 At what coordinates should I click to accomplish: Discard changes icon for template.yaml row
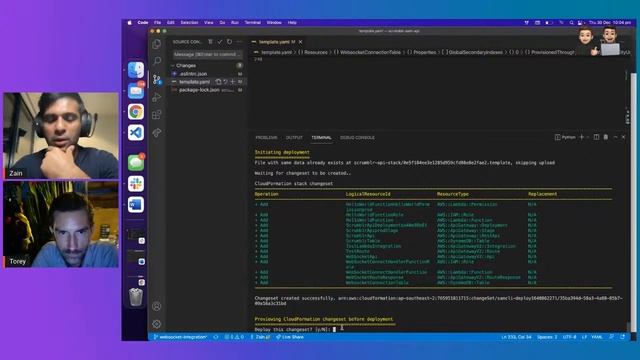coord(225,82)
